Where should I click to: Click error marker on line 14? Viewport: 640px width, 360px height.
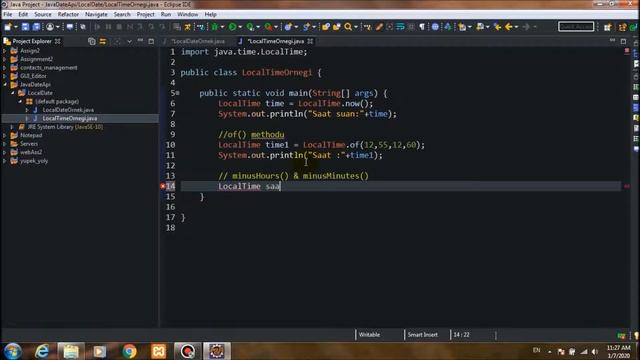[162, 186]
